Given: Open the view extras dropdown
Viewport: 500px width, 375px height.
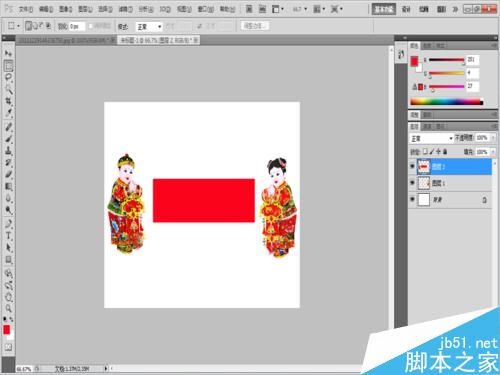Looking at the screenshot, I should tap(277, 9).
